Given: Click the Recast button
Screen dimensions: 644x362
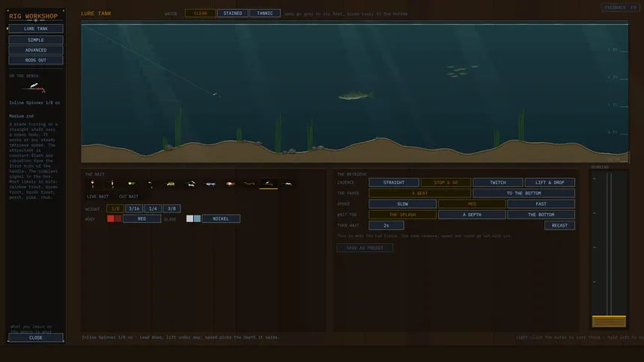Looking at the screenshot, I should click(x=560, y=225).
